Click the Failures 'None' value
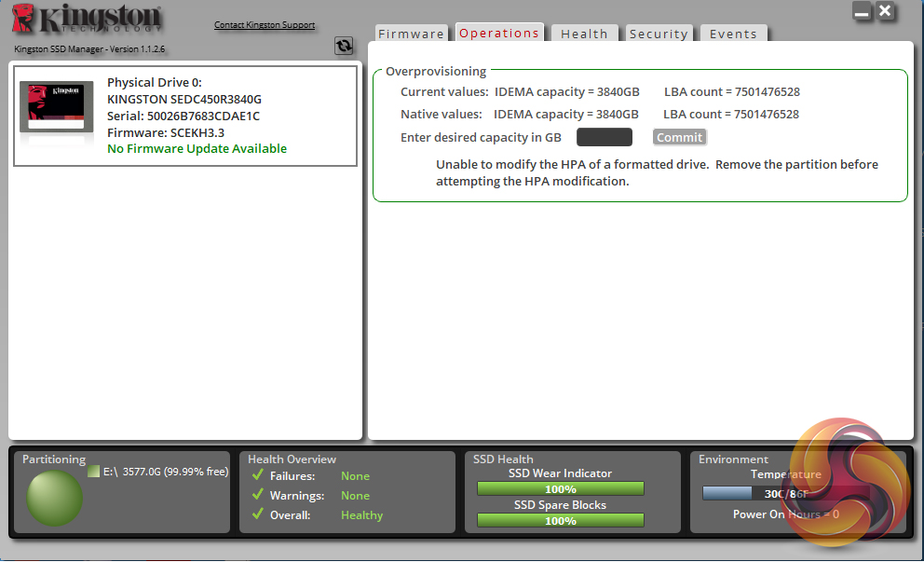924x562 pixels. [x=355, y=476]
